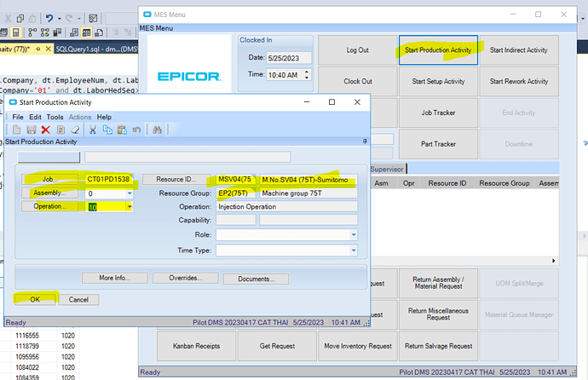588x380 pixels.
Task: Click the Kanban Receipts button
Action: tap(197, 346)
